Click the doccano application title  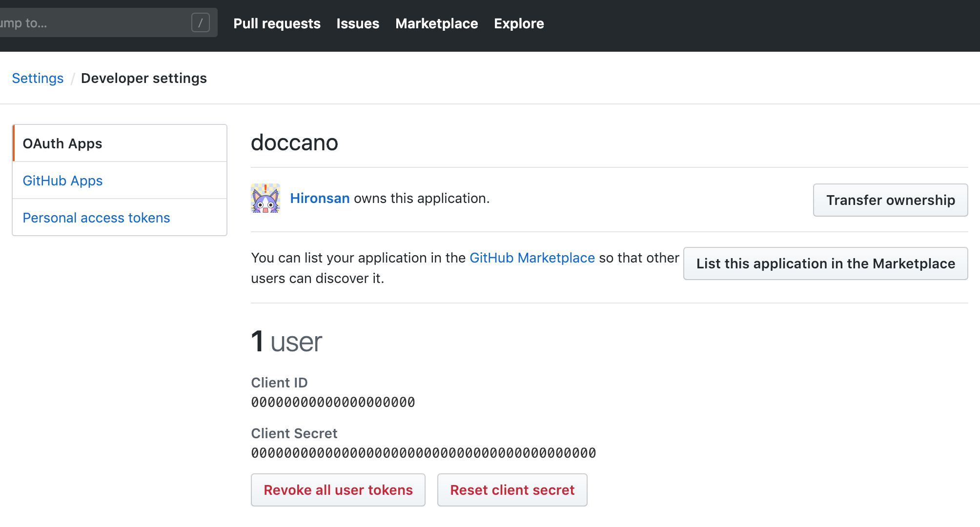[294, 142]
